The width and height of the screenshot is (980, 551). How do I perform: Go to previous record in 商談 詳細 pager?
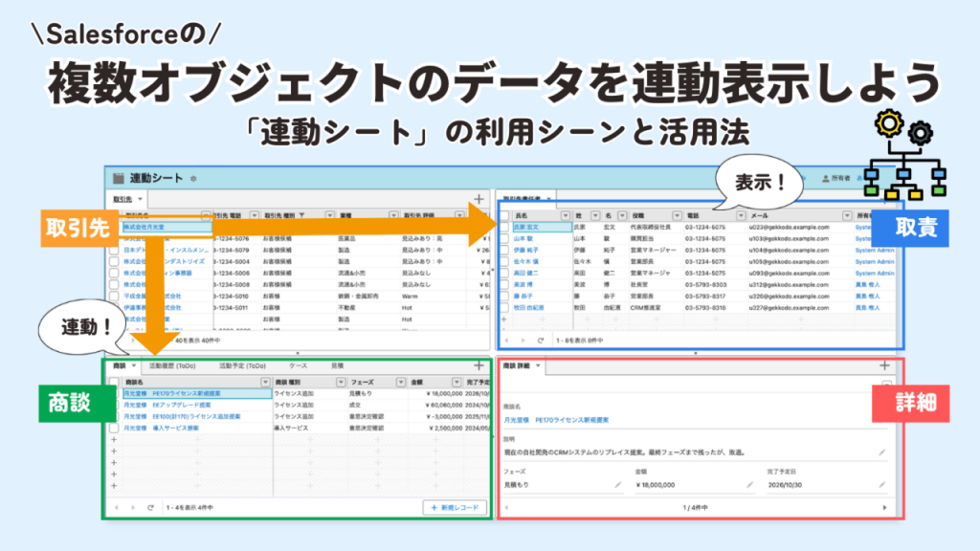click(506, 508)
